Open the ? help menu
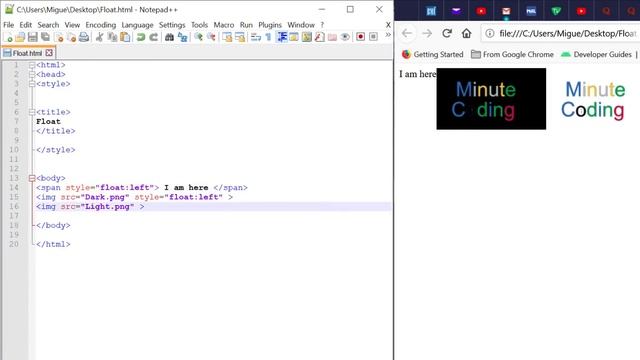Viewport: 640px width, 360px height. pos(322,25)
